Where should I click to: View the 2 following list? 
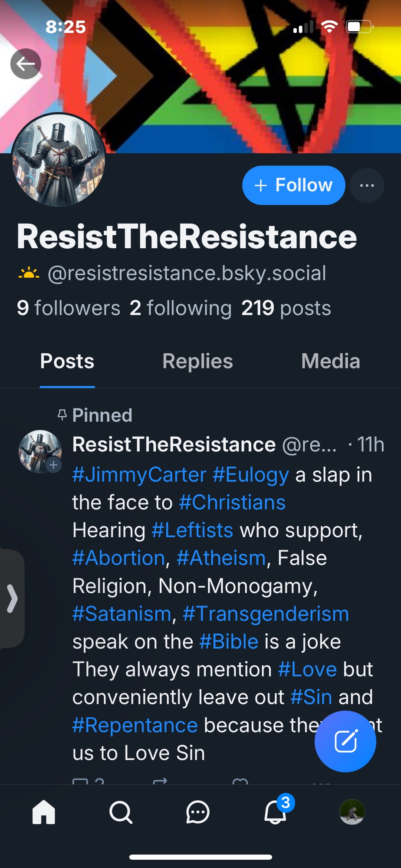click(x=181, y=308)
